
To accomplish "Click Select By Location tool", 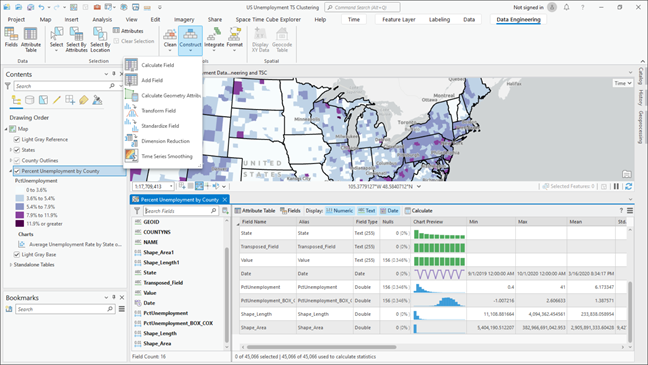I will (x=100, y=40).
